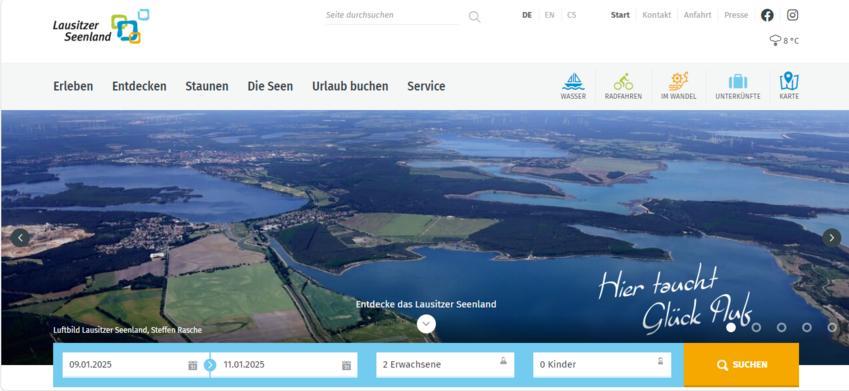The width and height of the screenshot is (849, 391).
Task: Open the Urlaub buchen menu
Action: click(x=350, y=86)
